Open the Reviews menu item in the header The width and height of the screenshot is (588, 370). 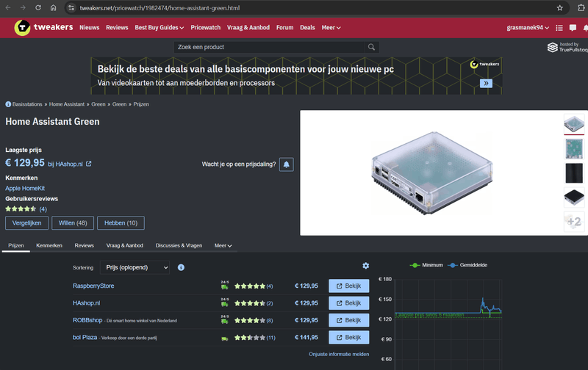pos(117,28)
